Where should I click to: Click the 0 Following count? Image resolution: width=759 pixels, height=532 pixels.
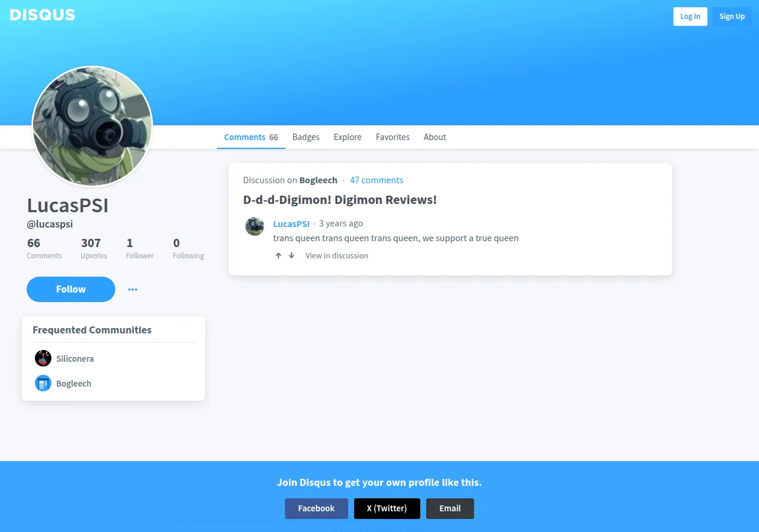point(188,248)
